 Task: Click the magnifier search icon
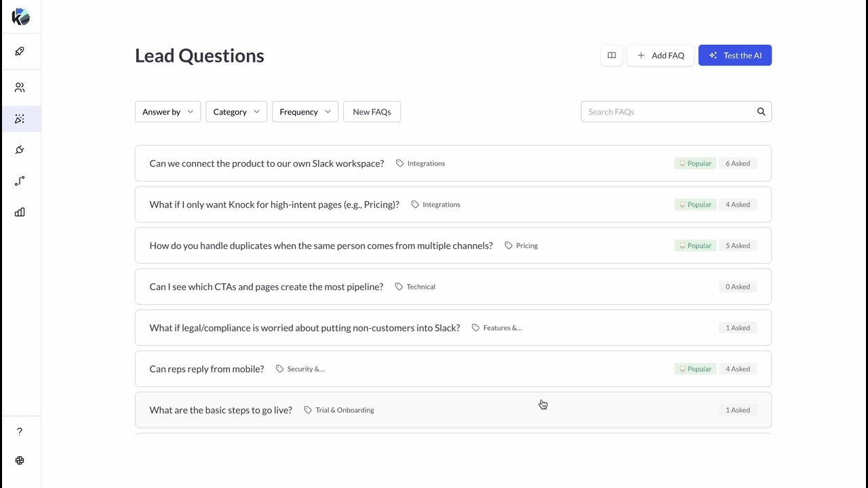coord(761,112)
